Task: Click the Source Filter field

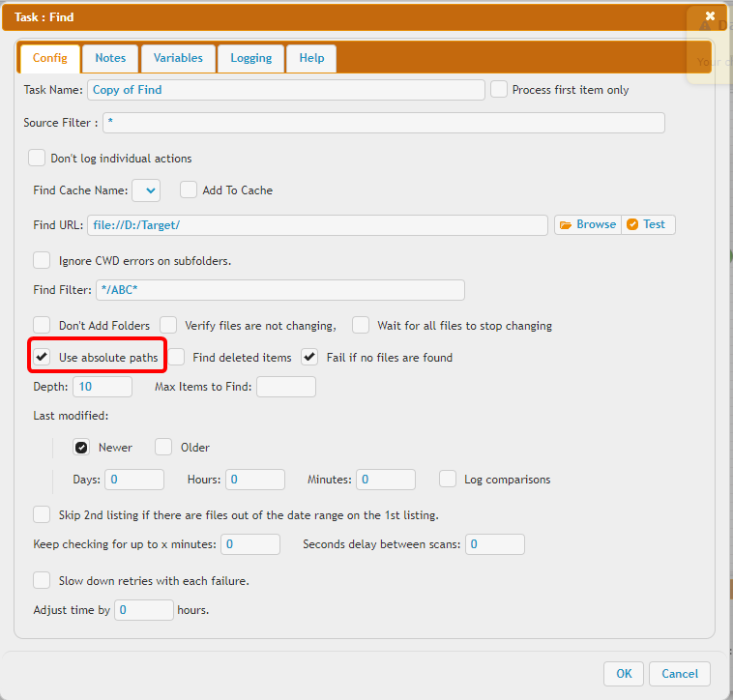Action: click(384, 123)
